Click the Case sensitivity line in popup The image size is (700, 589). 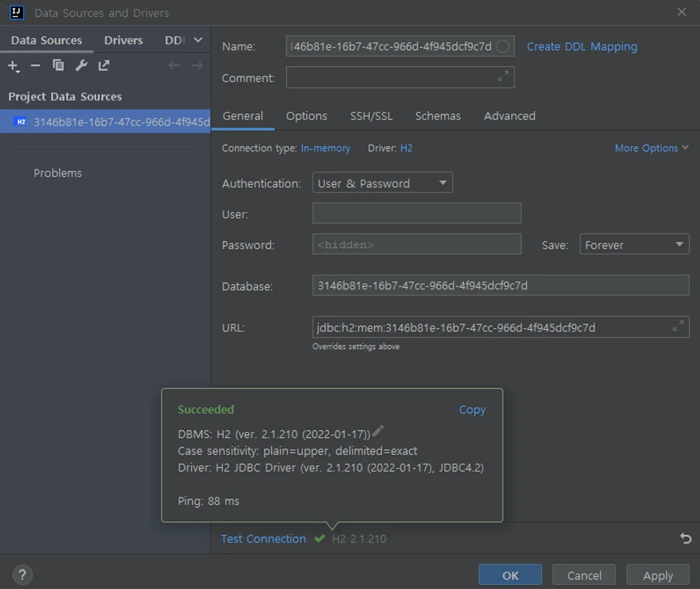click(297, 451)
